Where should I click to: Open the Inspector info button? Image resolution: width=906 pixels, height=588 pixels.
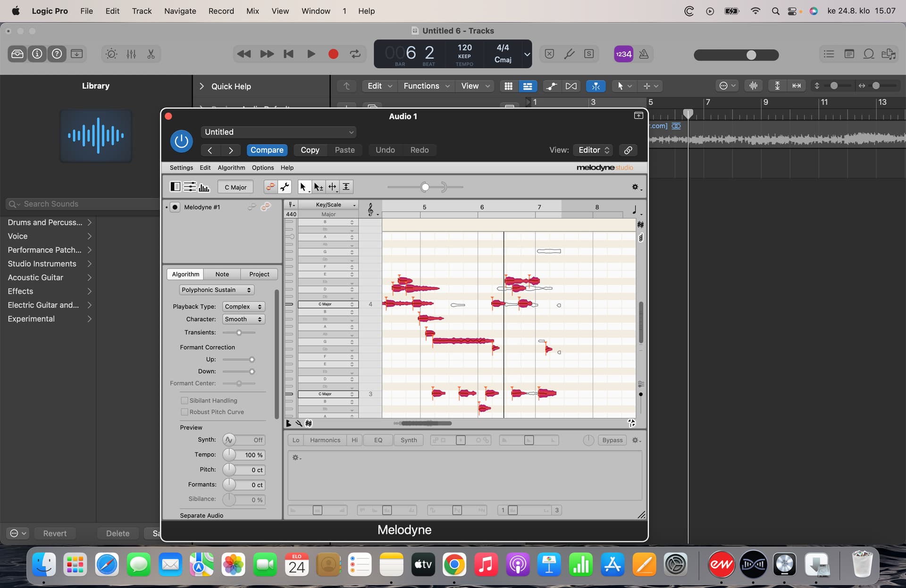point(37,54)
